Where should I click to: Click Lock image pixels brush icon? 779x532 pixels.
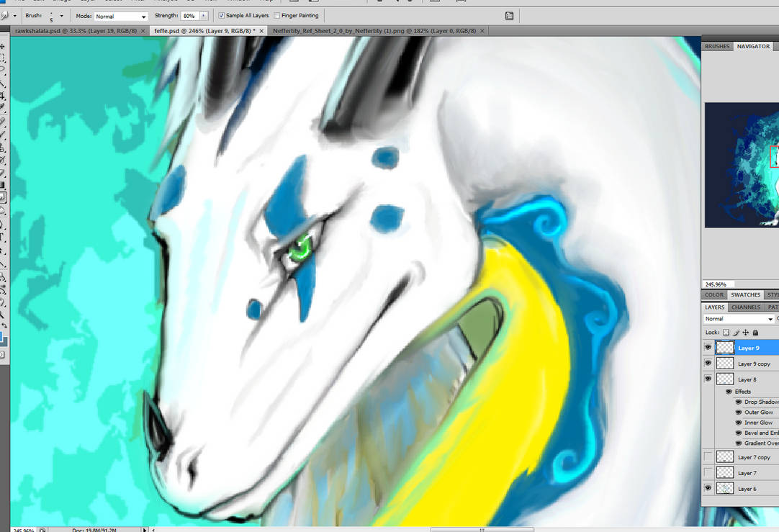736,333
